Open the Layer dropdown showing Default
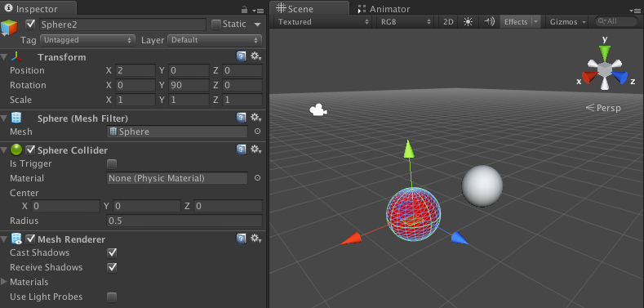This screenshot has width=644, height=308. [x=215, y=40]
